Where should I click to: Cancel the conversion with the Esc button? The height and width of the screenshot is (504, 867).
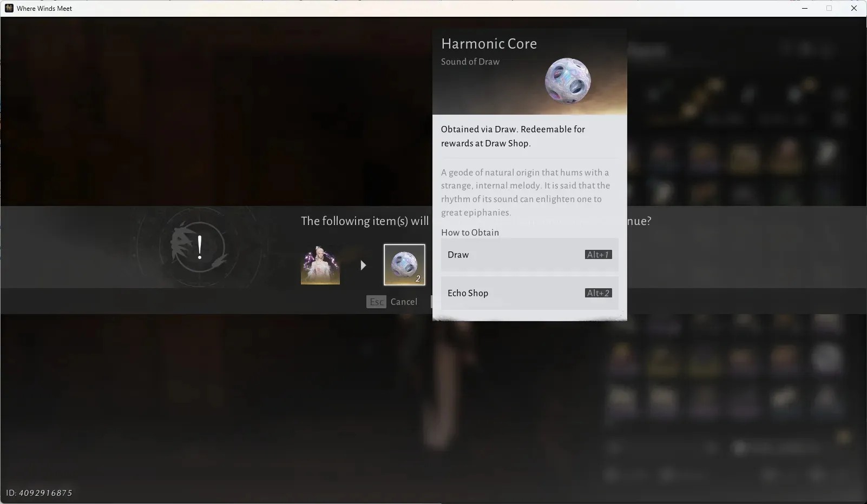click(x=392, y=302)
